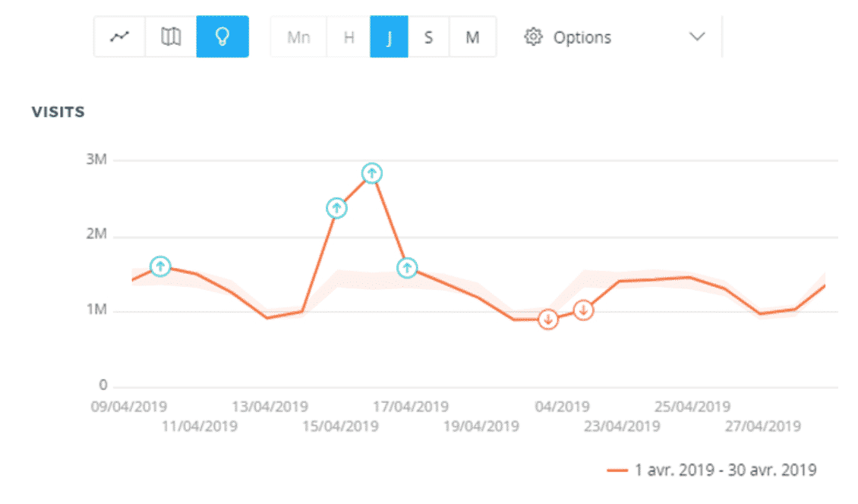The height and width of the screenshot is (504, 858).
Task: Select the S weekly granularity
Action: (428, 37)
